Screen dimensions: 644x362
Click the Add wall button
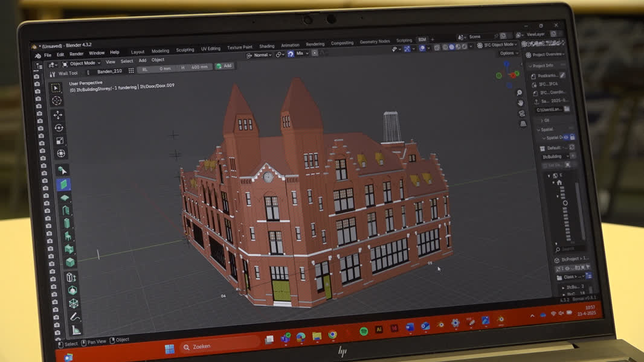point(224,66)
